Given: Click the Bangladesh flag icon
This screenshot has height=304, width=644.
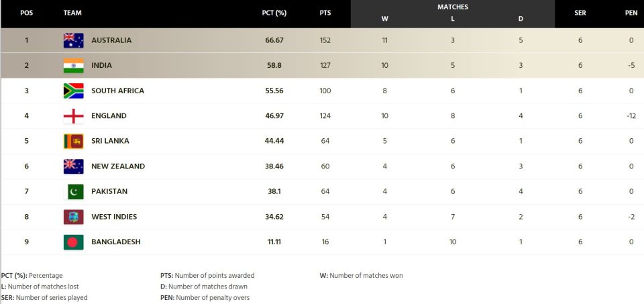Looking at the screenshot, I should [x=74, y=242].
